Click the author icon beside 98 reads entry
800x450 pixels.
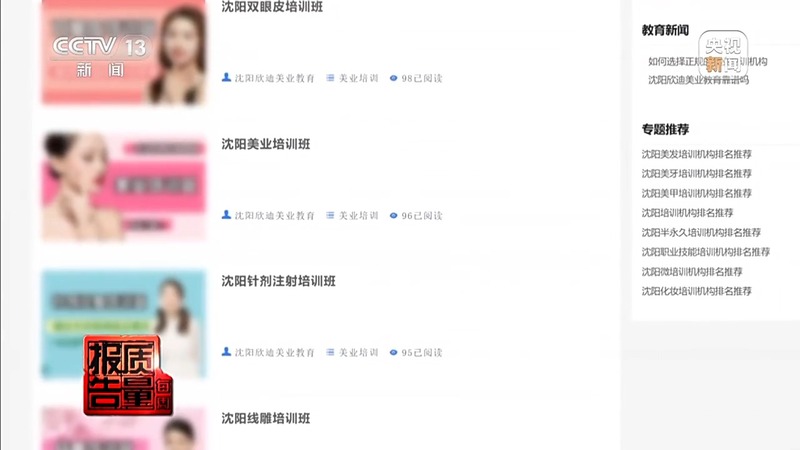227,78
